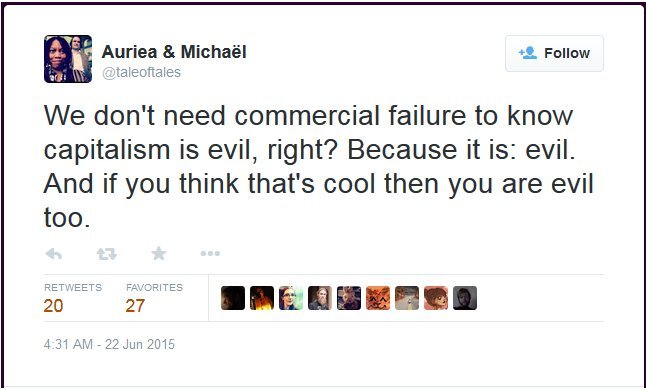Open the Auriea & Michaël display name link
Screen dimensions: 646x391
click(x=174, y=52)
